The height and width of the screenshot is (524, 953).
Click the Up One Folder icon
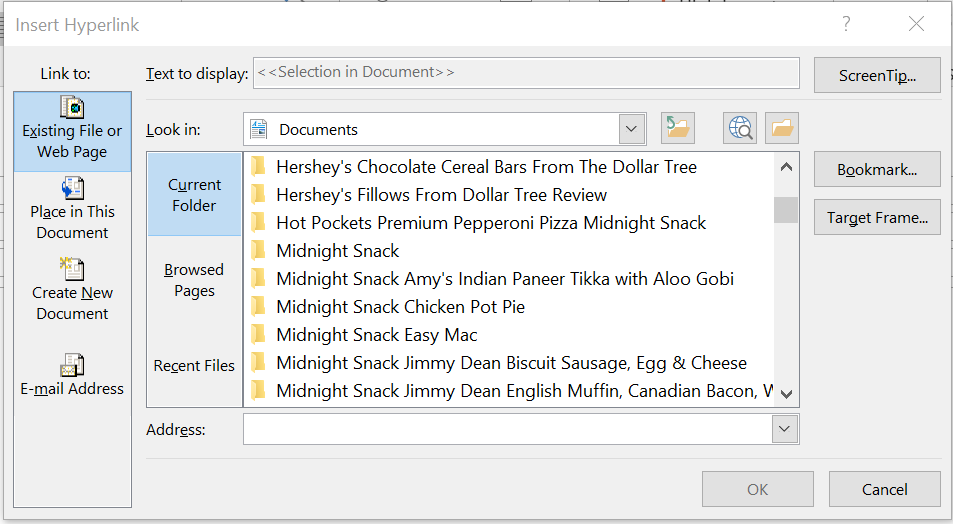(x=677, y=128)
